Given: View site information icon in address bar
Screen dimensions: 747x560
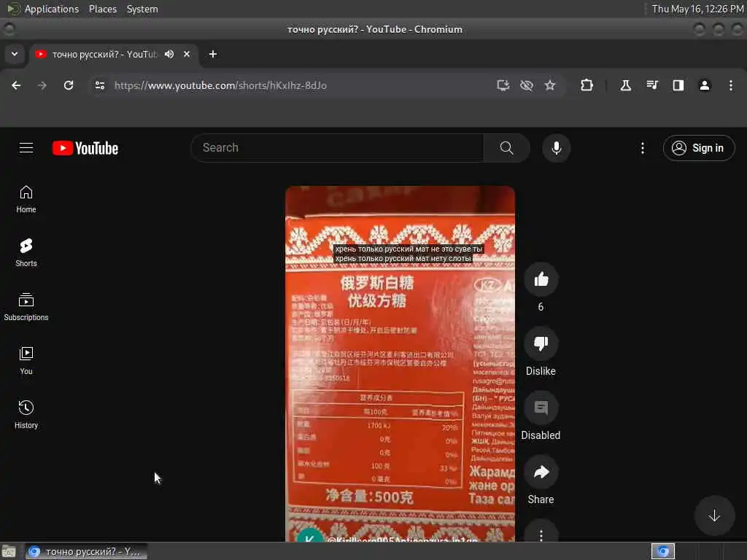Looking at the screenshot, I should pos(99,85).
